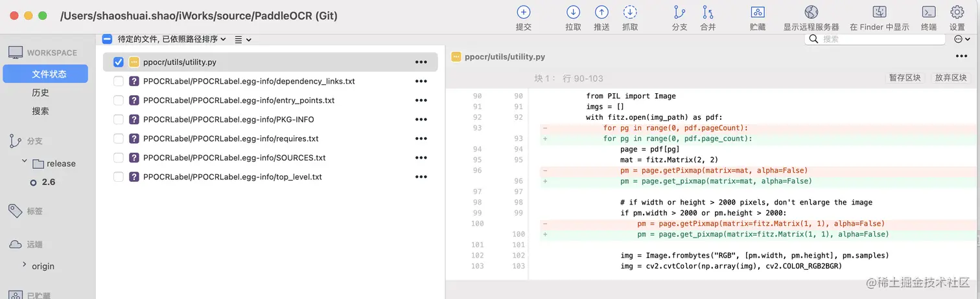Check the dependency_links.txt file checkbox
This screenshot has width=980, height=299.
(x=119, y=82)
